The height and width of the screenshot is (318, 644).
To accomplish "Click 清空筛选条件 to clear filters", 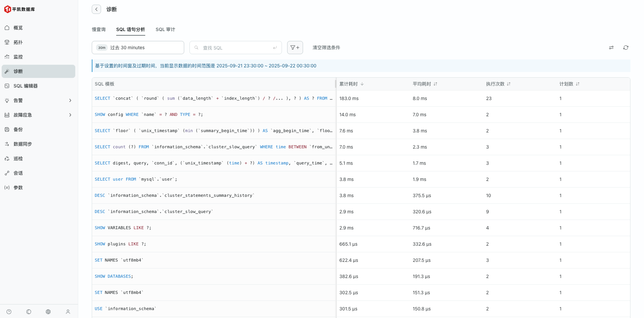I will tap(326, 48).
